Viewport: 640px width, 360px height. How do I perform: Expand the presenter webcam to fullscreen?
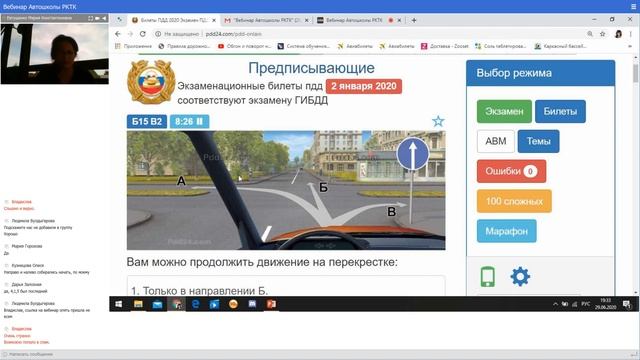[91, 18]
